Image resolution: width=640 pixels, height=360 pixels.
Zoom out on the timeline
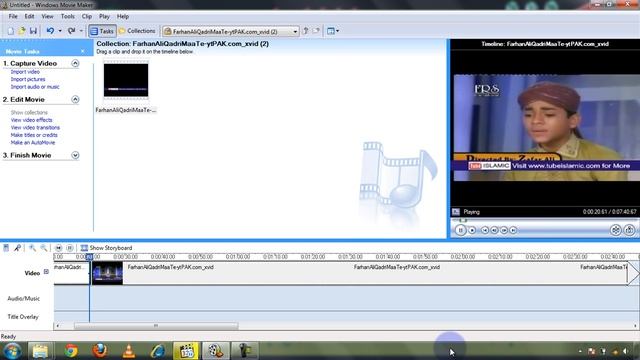tap(43, 248)
